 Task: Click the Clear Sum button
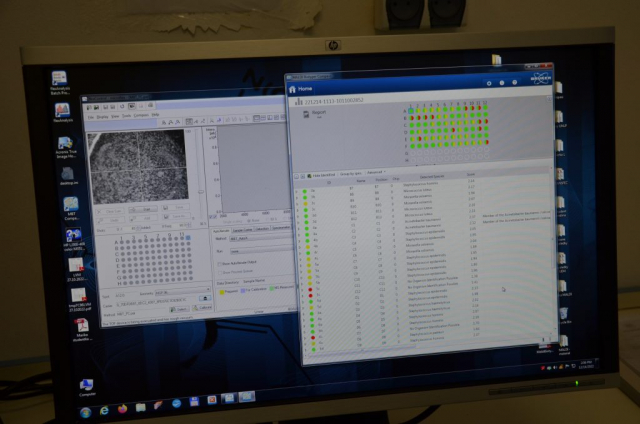click(x=110, y=211)
